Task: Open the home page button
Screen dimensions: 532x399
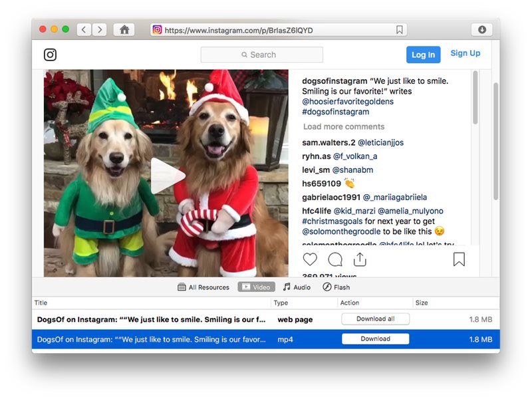Action: click(124, 30)
